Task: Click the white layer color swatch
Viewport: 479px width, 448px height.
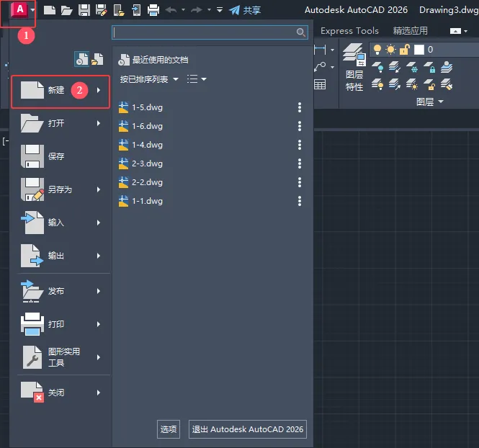Action: click(x=419, y=50)
